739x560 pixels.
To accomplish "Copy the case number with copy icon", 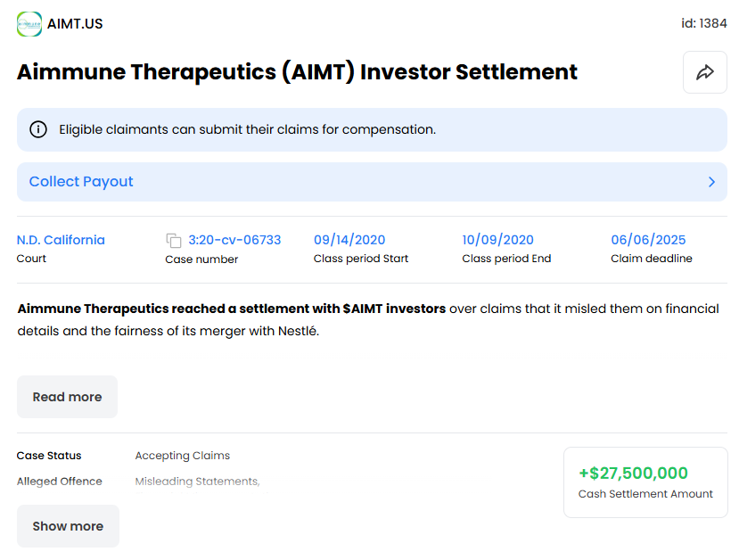I will [174, 241].
